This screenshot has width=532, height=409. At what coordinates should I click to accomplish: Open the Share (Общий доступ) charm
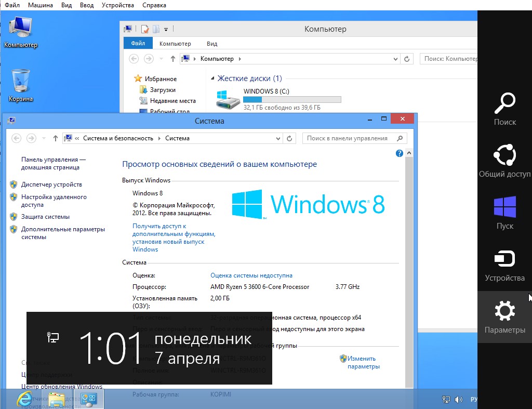point(504,161)
